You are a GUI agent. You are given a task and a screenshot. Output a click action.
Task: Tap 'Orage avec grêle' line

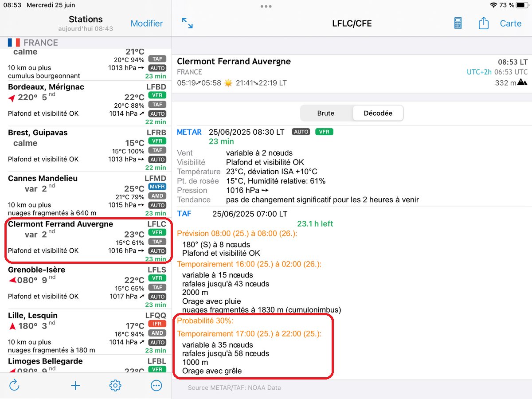pos(212,371)
